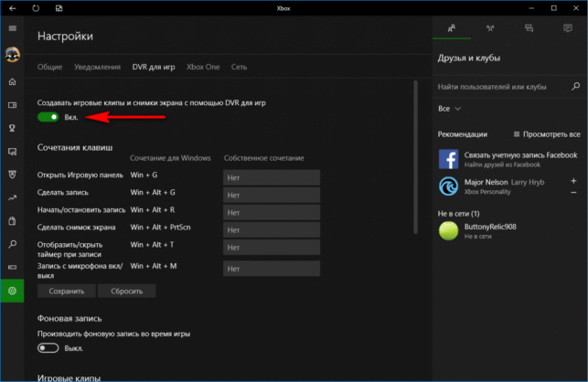Open Clubs shield icon in the sidebar
Screen dimensions: 588x382
pyautogui.click(x=13, y=175)
